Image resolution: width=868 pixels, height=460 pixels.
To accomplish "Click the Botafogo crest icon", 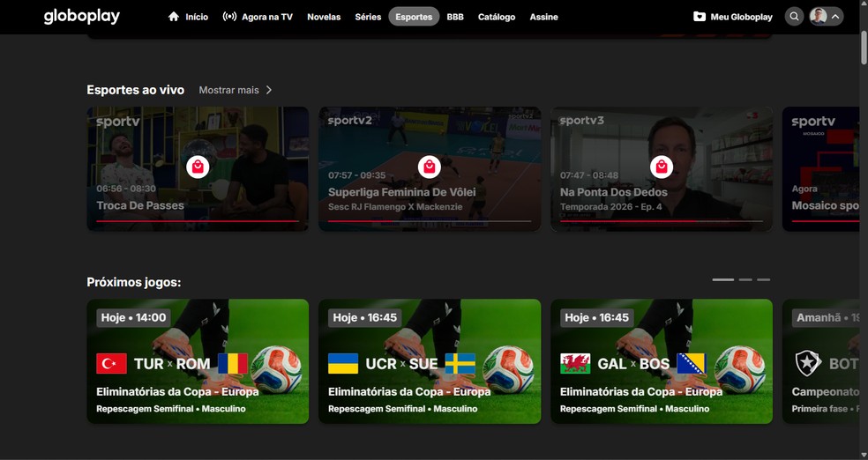I will click(808, 364).
